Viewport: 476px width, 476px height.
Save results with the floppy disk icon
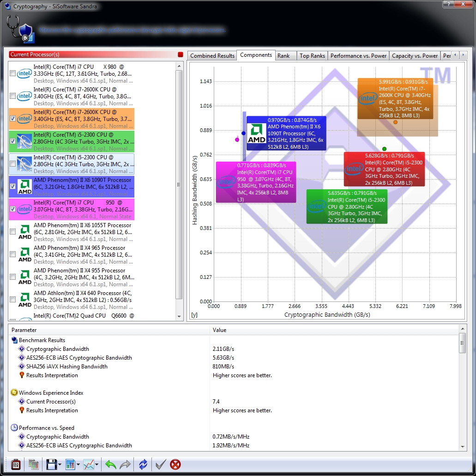pyautogui.click(x=51, y=464)
